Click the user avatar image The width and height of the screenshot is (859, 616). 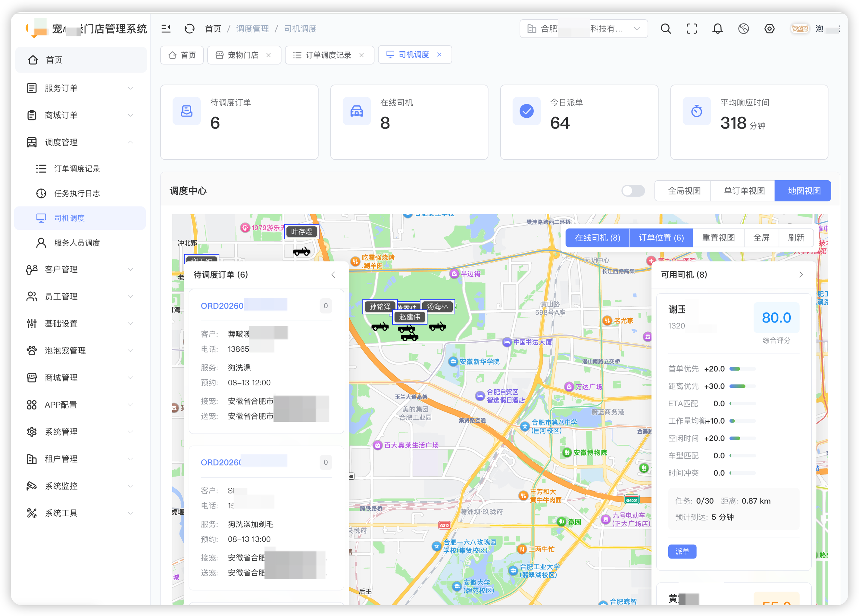click(x=800, y=28)
